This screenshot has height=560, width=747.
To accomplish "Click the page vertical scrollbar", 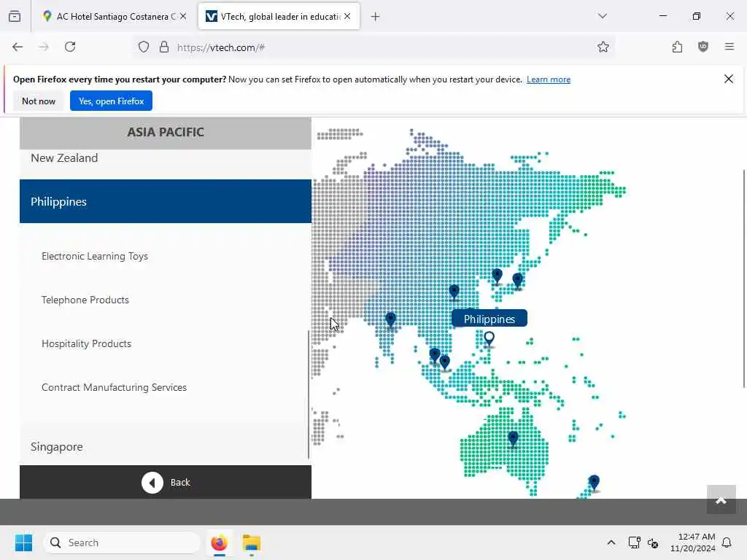I will tap(744, 279).
